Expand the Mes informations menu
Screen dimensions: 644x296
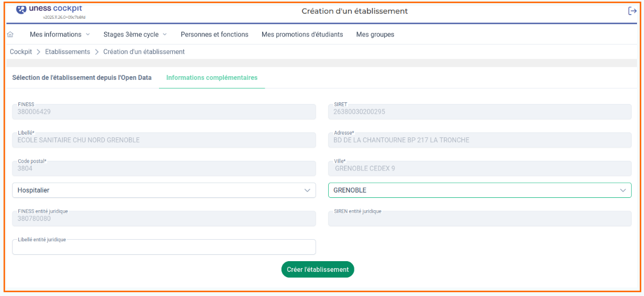60,34
